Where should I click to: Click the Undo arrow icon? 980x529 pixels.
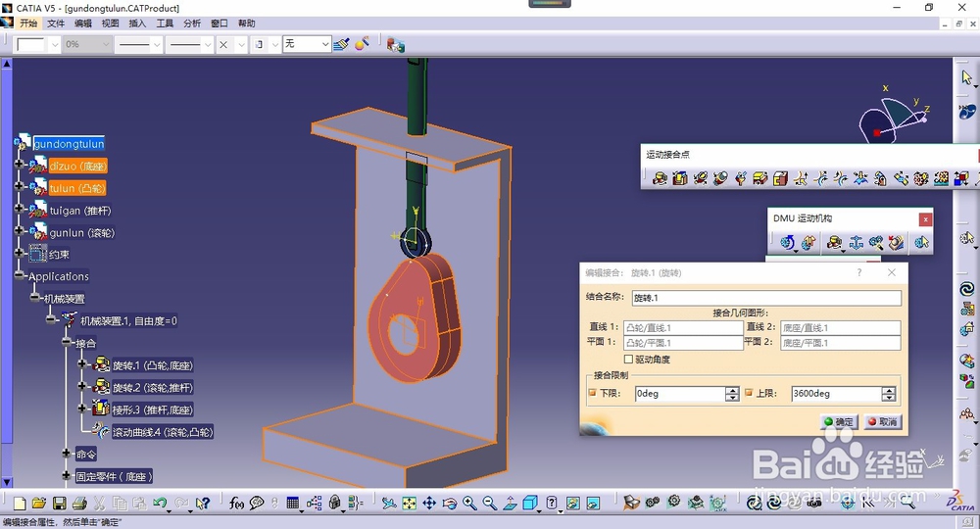(160, 503)
